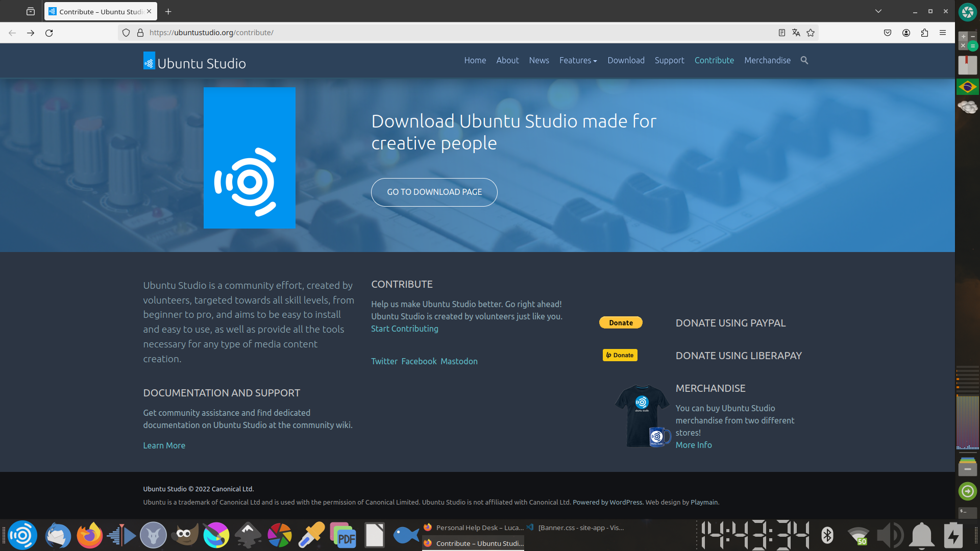Bookmark this page with the star icon
The height and width of the screenshot is (551, 980).
[x=811, y=33]
